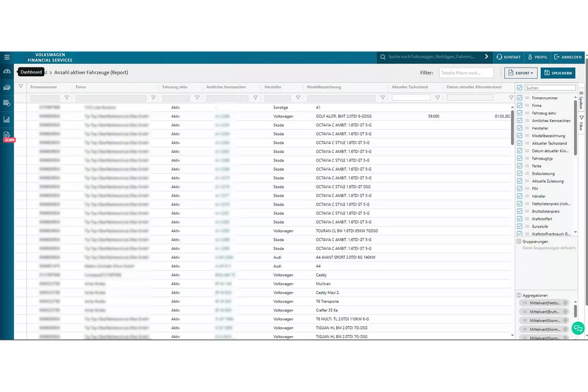Click the 'Tabelle filtern nach...' input field
Image resolution: width=588 pixels, height=392 pixels.
pos(466,73)
